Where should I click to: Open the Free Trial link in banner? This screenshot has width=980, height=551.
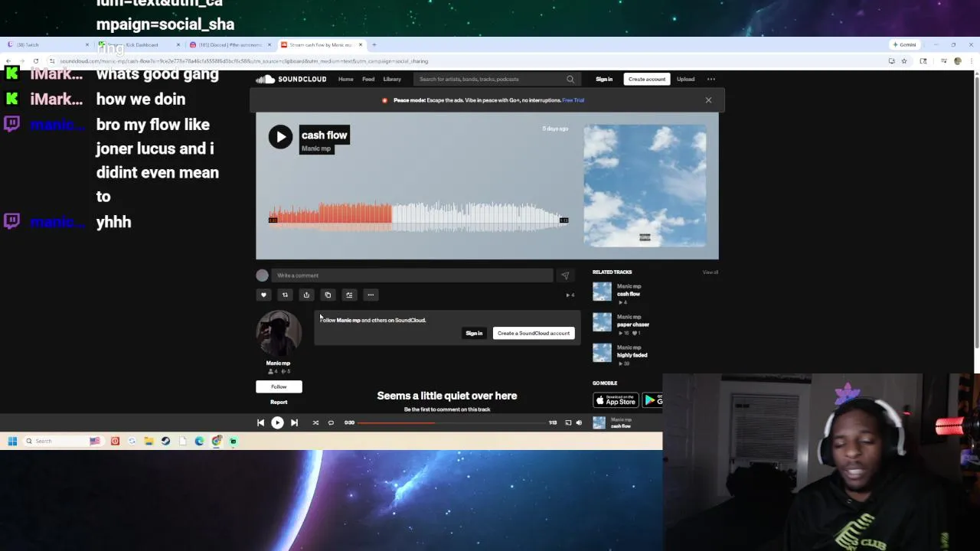point(573,100)
